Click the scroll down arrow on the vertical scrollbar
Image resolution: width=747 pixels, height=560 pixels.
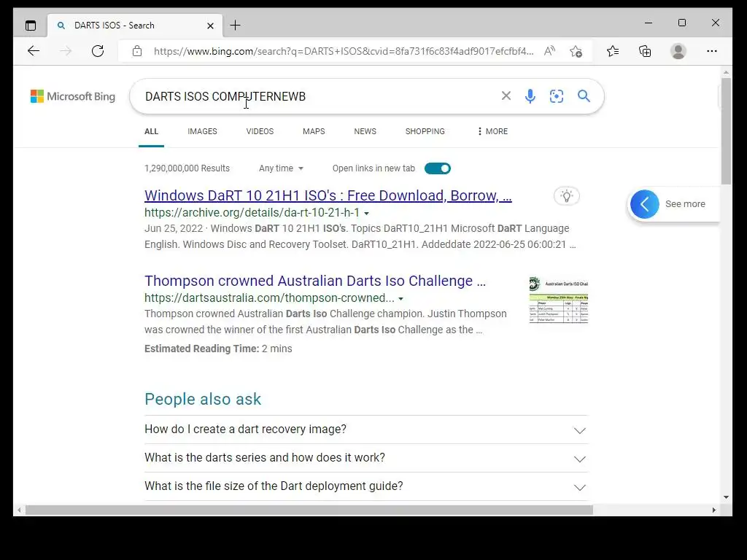tap(726, 497)
